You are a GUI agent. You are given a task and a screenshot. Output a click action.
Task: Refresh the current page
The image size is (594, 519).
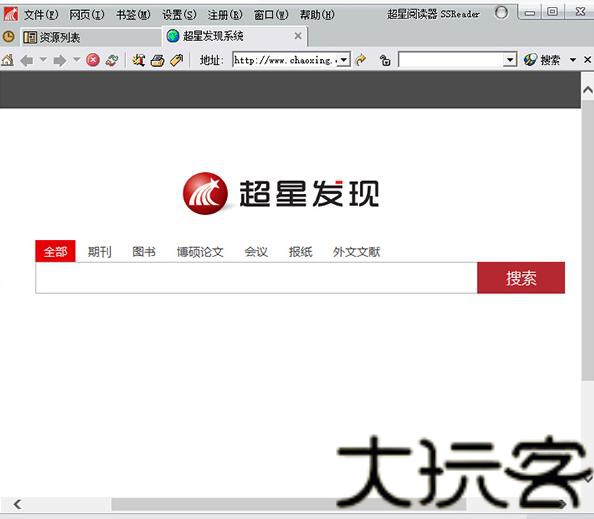112,60
